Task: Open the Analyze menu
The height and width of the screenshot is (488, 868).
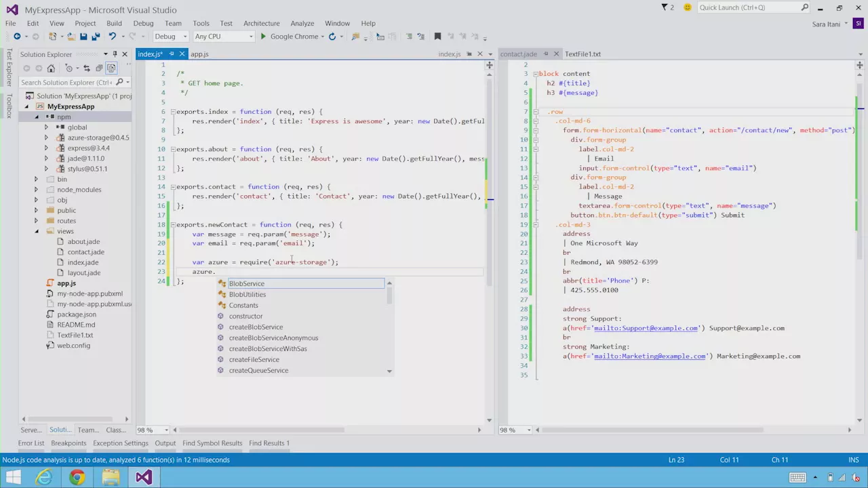Action: (302, 23)
